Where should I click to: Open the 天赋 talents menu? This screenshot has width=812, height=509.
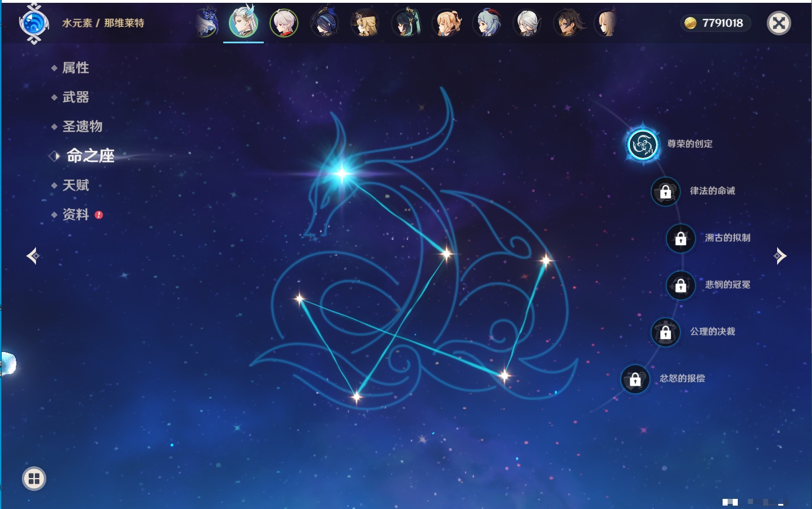pos(75,185)
